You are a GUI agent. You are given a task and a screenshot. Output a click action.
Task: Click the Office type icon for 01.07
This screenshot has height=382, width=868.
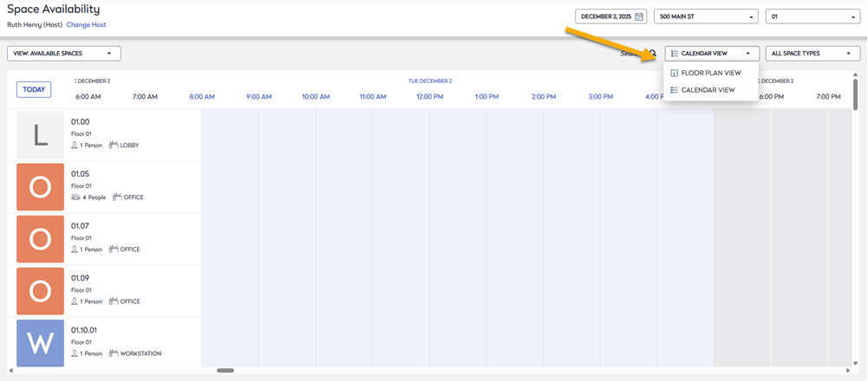pos(114,249)
